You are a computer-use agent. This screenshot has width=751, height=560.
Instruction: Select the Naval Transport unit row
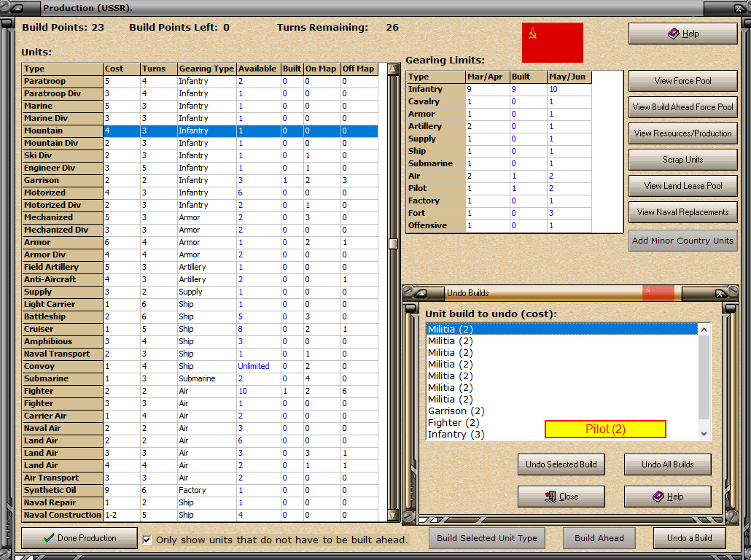201,354
